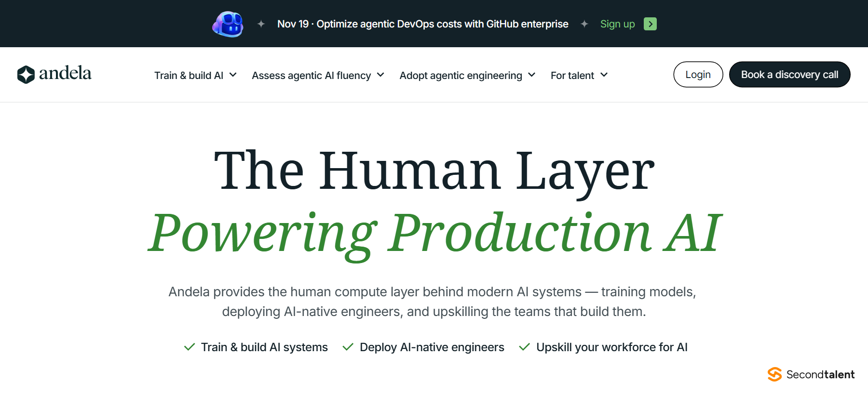
Task: Expand the Train & build AI chevron
Action: [x=233, y=75]
